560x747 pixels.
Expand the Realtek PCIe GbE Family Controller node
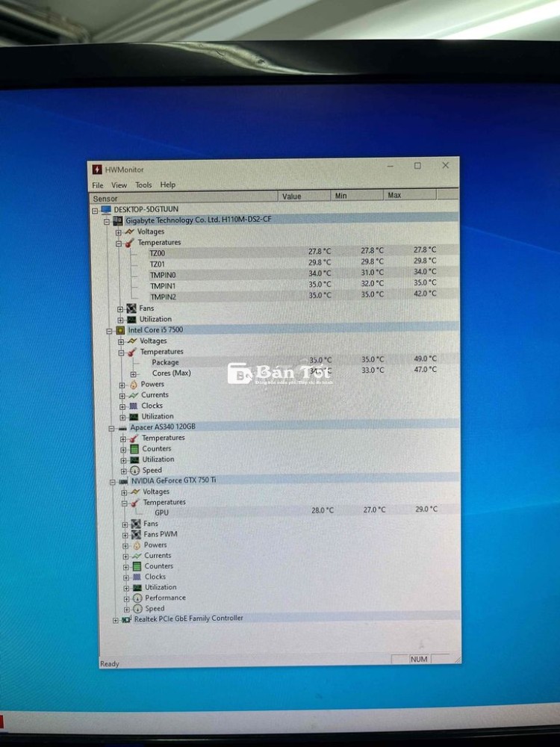[115, 620]
